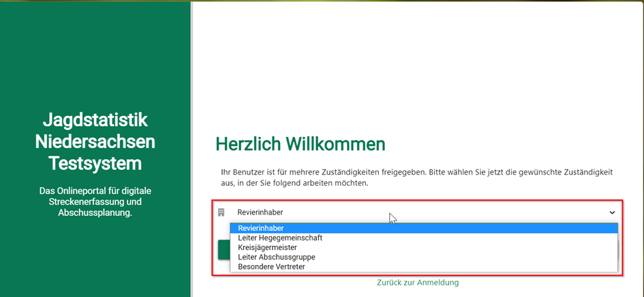
Task: Pick Kreisjägermeister in the dropdown list
Action: click(267, 247)
